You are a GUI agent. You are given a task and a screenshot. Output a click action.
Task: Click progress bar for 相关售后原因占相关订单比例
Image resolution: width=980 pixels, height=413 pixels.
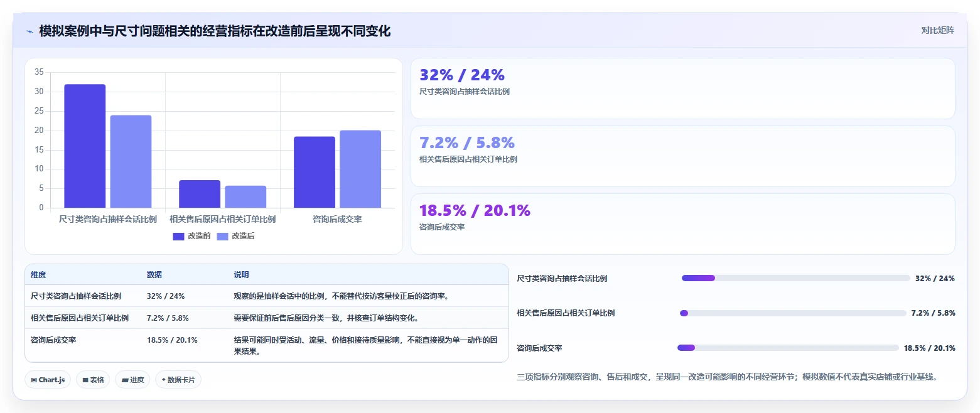(793, 313)
